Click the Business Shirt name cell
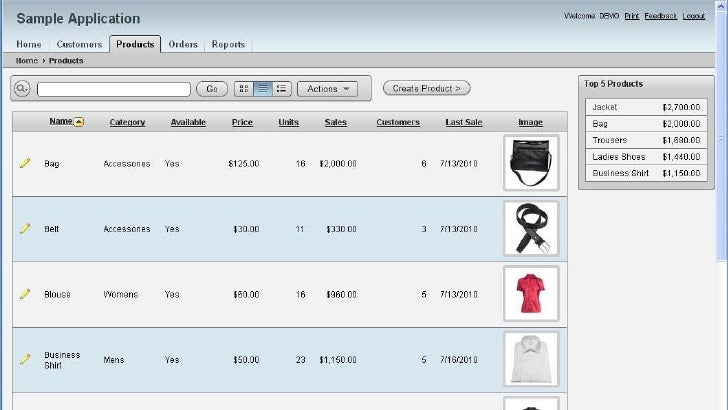 (62, 360)
